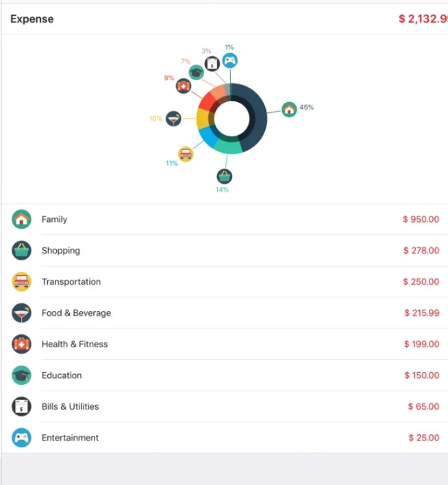This screenshot has width=448, height=485.
Task: Click the Education graduation cap icon in list
Action: (x=21, y=375)
